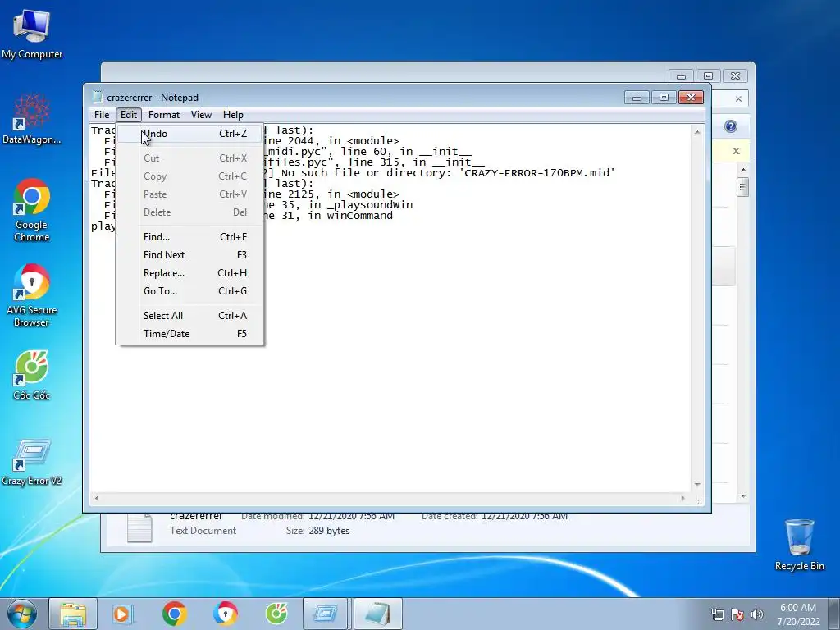The height and width of the screenshot is (630, 840).
Task: Click 'Size: 289 bytes' in the details pane
Action: click(317, 531)
